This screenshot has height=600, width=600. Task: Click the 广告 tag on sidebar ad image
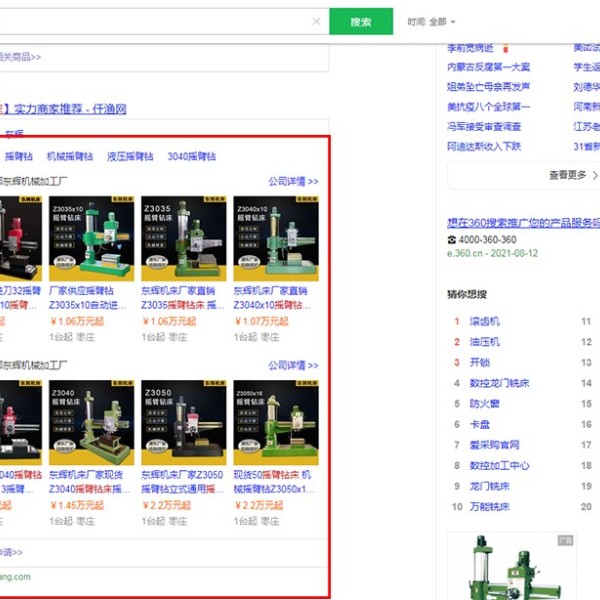(565, 540)
